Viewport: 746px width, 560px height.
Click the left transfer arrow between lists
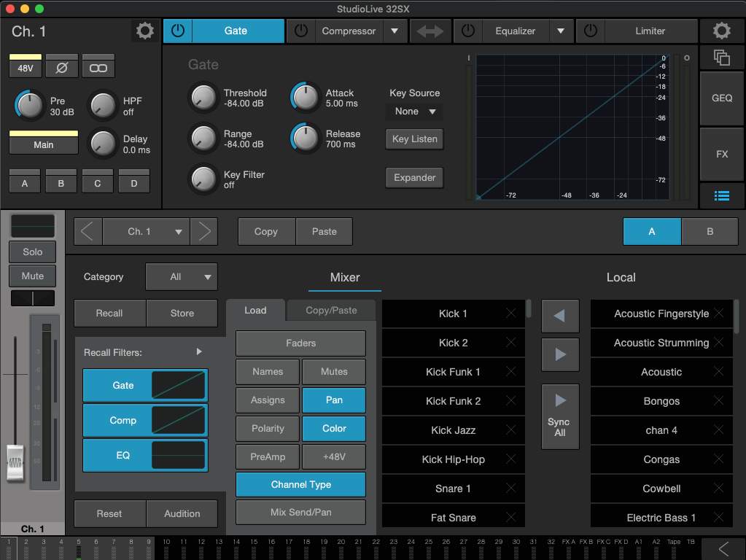(560, 316)
